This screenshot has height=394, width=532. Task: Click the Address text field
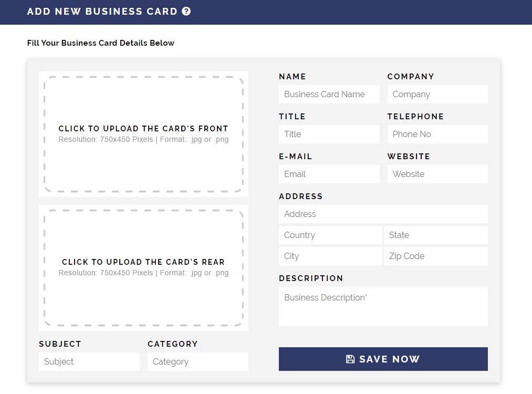(x=383, y=214)
